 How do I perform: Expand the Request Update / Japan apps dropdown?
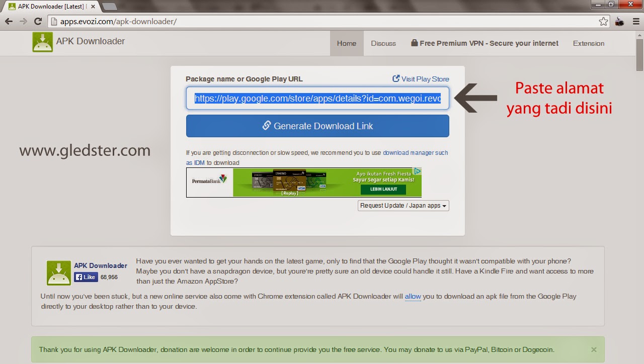pyautogui.click(x=403, y=206)
